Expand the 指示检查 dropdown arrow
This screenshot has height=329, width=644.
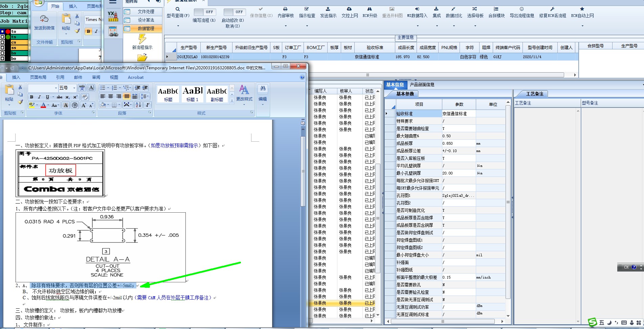click(x=307, y=26)
